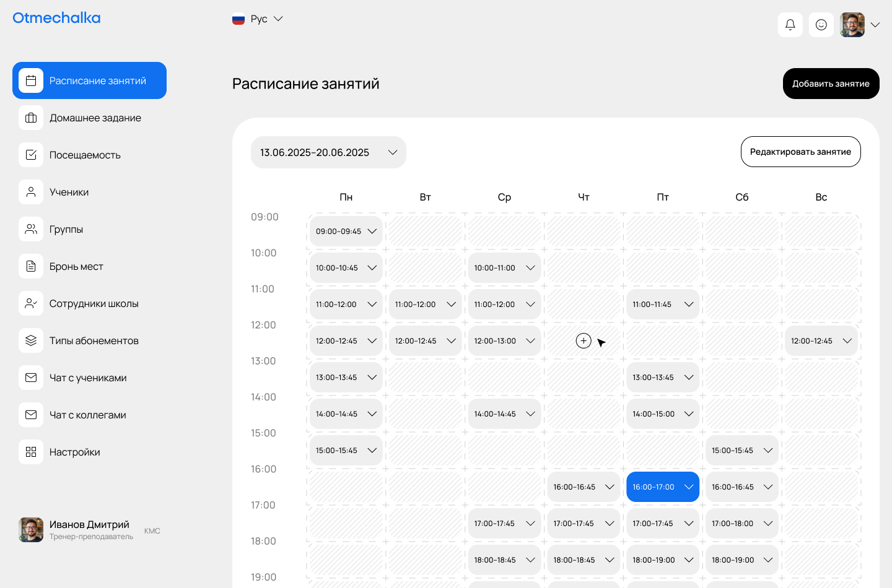This screenshot has width=892, height=588.
Task: Open notifications via the bell icon
Action: coord(790,25)
